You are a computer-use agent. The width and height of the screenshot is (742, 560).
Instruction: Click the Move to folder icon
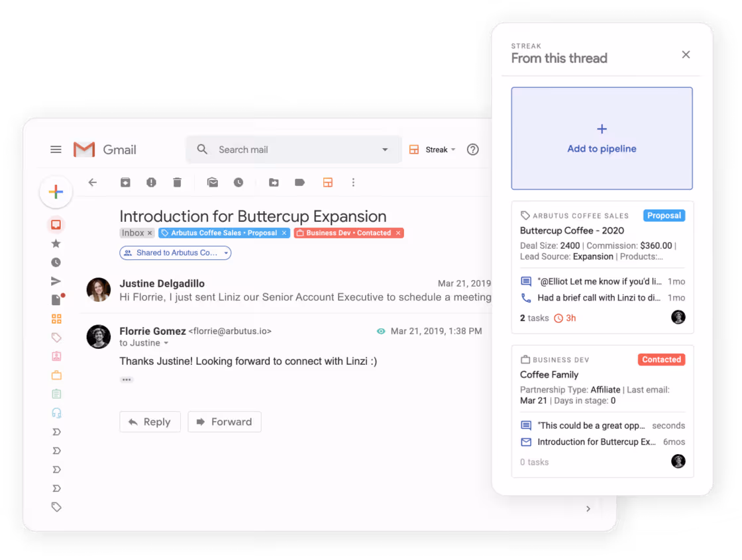274,182
